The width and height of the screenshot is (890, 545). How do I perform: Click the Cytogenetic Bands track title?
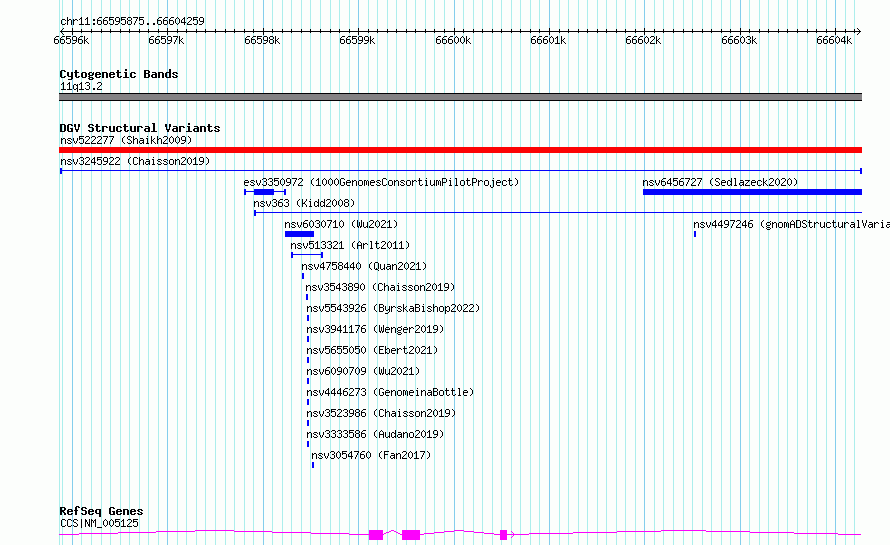tap(119, 74)
